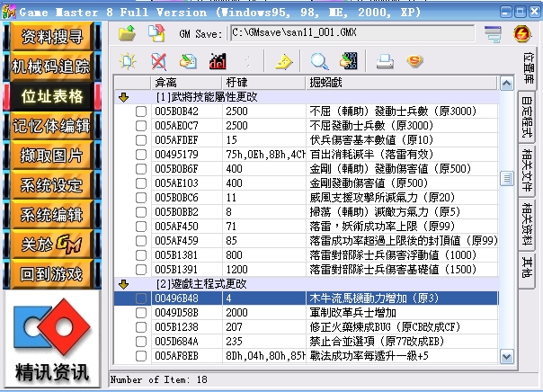The height and width of the screenshot is (392, 543).
Task: Enable the checkbox for address 00495179
Action: coord(140,153)
